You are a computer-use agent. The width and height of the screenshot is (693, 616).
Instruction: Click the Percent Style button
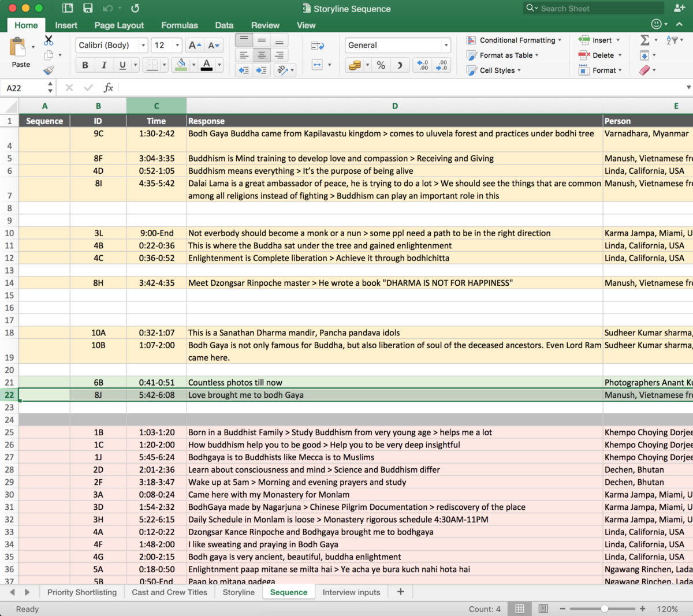tap(381, 65)
